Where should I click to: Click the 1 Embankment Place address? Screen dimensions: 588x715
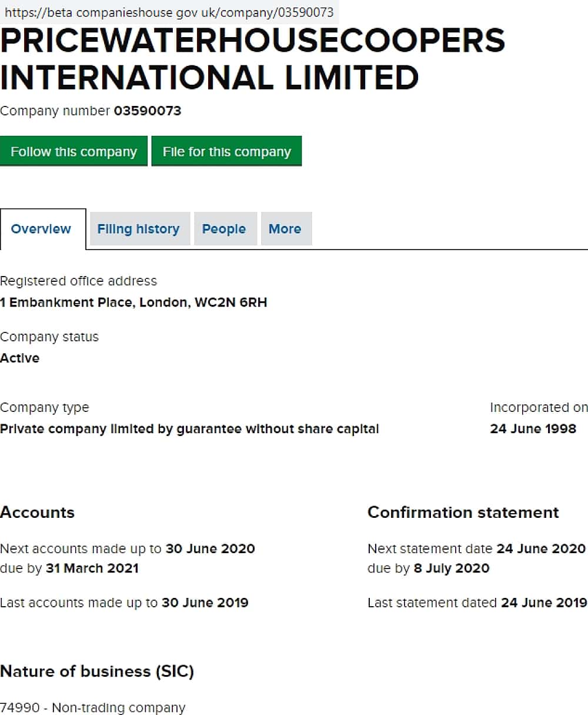[x=133, y=302]
